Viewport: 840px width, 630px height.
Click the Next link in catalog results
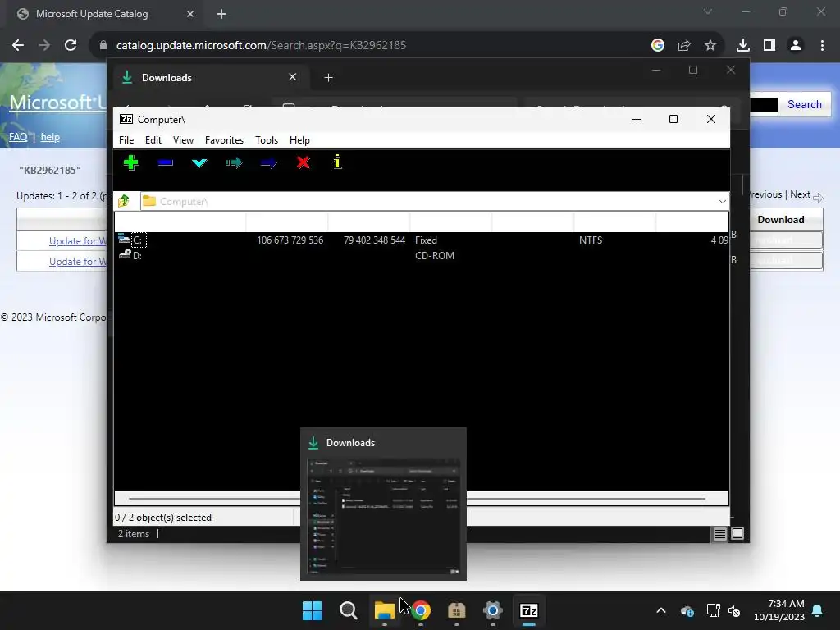(x=800, y=194)
